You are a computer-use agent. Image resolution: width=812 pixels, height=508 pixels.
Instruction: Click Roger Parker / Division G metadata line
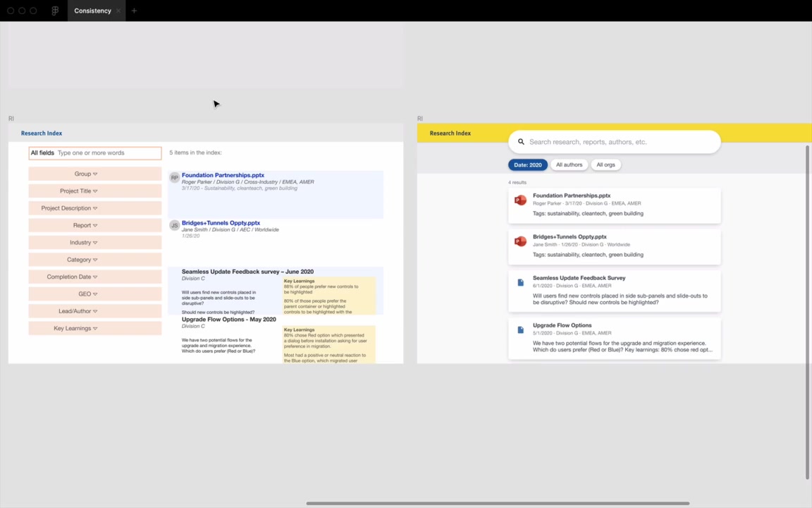[x=247, y=182]
